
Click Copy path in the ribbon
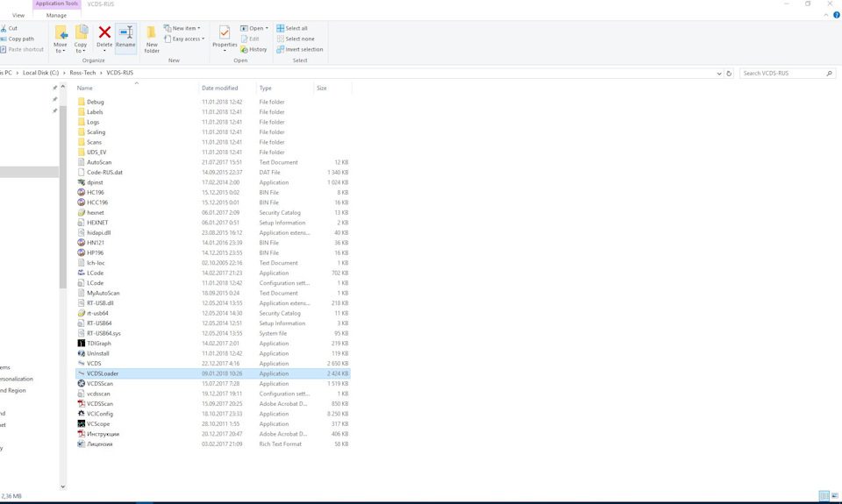point(18,39)
